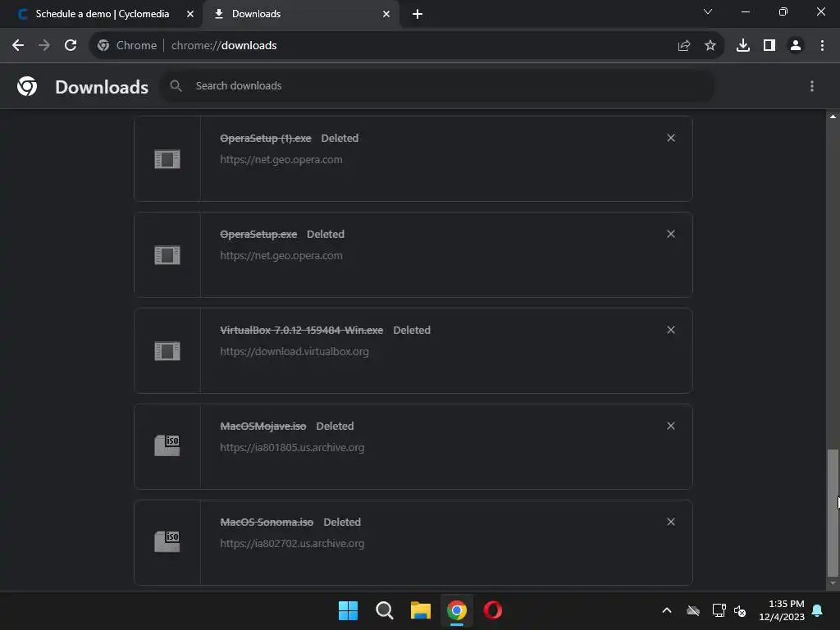Launch Opera from the taskbar

click(x=493, y=610)
